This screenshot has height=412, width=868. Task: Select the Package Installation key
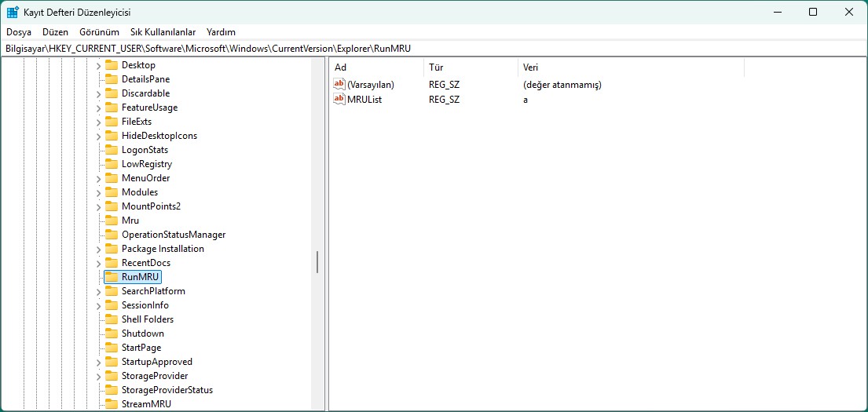tap(163, 249)
